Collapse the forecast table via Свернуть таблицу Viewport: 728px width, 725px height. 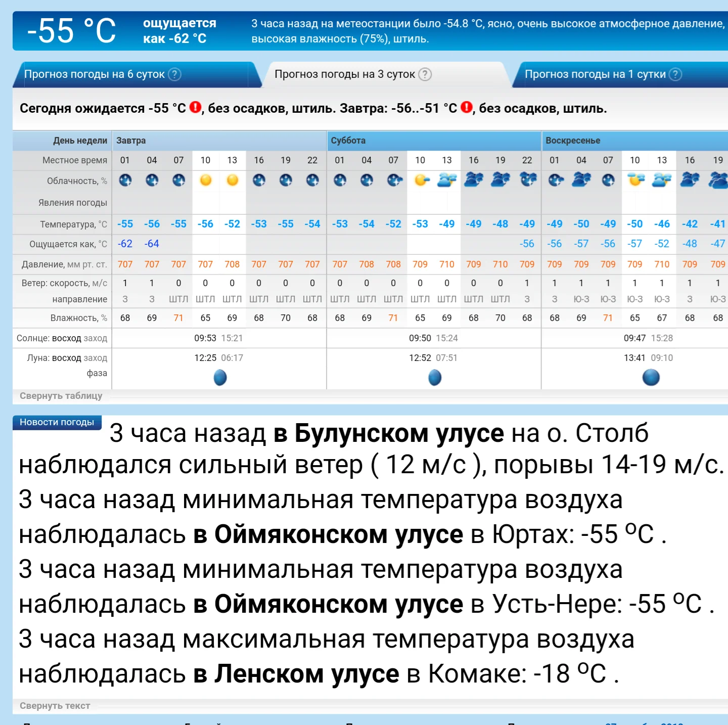coord(61,395)
